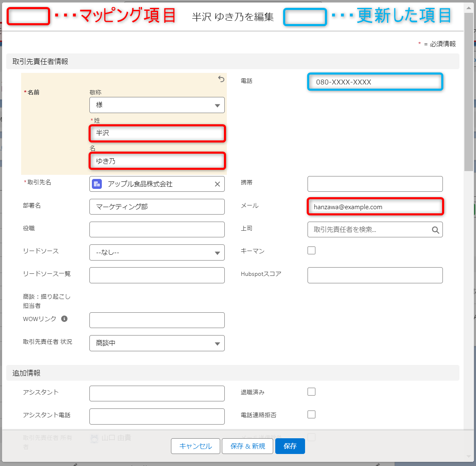Expand the リードソース dropdown
Screen dimensions: 476x466
point(157,253)
